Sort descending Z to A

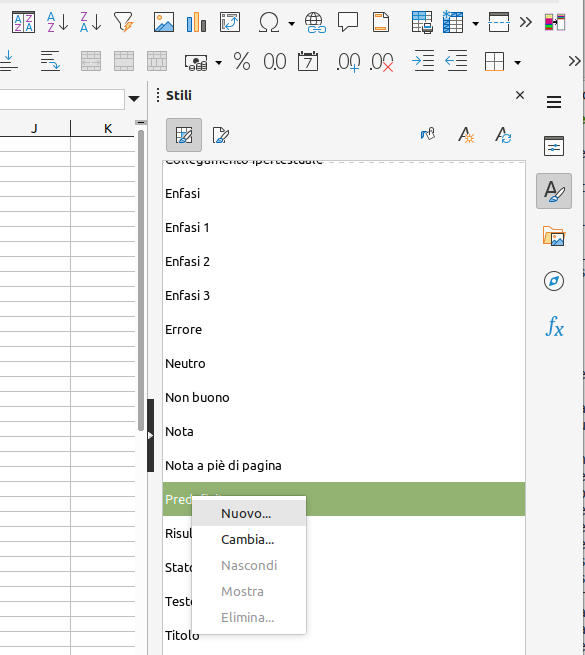coord(90,22)
